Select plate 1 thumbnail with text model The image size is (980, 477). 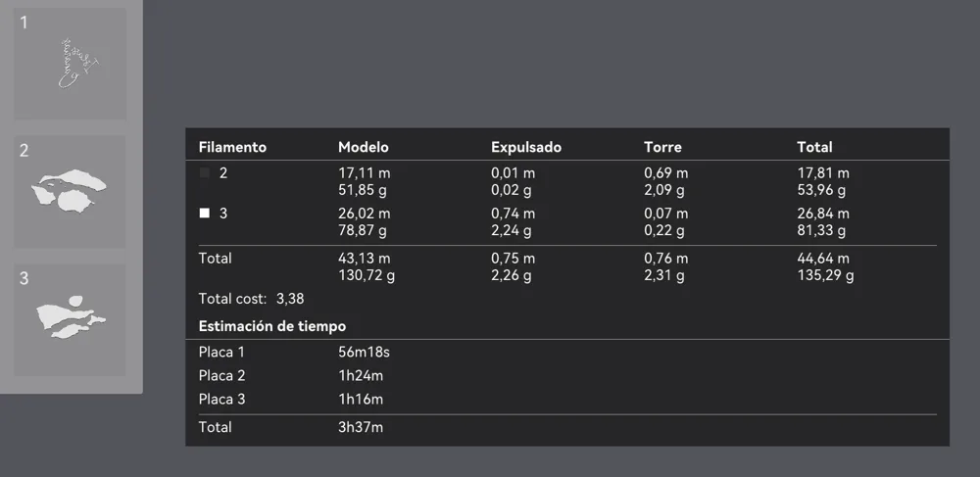click(70, 64)
